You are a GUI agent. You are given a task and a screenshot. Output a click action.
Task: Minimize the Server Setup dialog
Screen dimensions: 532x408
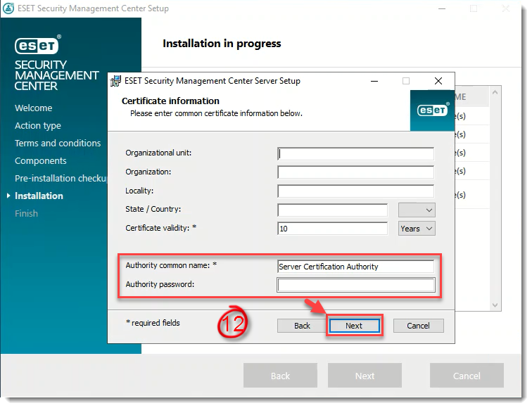coord(374,81)
